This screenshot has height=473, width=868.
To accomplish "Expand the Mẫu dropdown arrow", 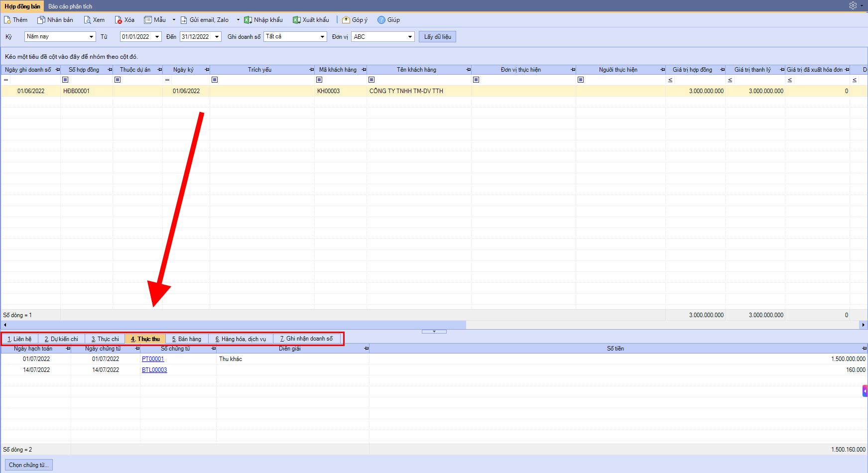I will coord(174,20).
